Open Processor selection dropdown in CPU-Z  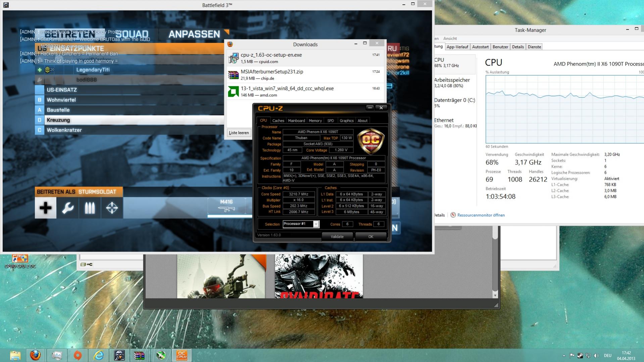[x=301, y=224]
